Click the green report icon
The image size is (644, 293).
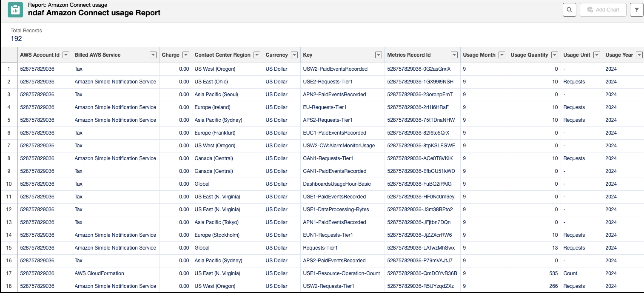[x=15, y=10]
